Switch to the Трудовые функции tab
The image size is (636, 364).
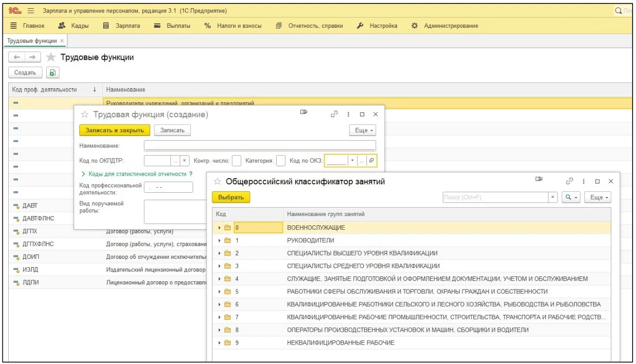point(32,40)
